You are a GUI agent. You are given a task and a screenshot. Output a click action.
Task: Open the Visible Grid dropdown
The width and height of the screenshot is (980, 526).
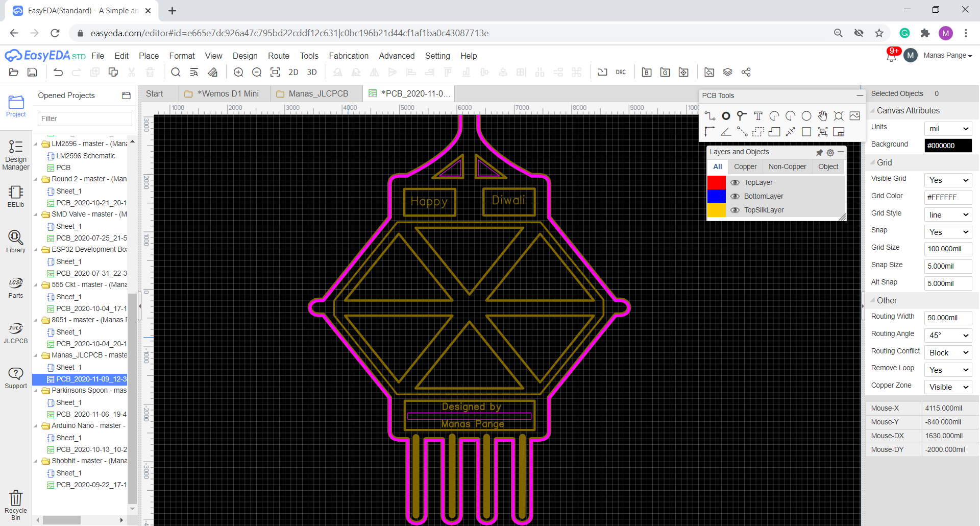tap(948, 180)
